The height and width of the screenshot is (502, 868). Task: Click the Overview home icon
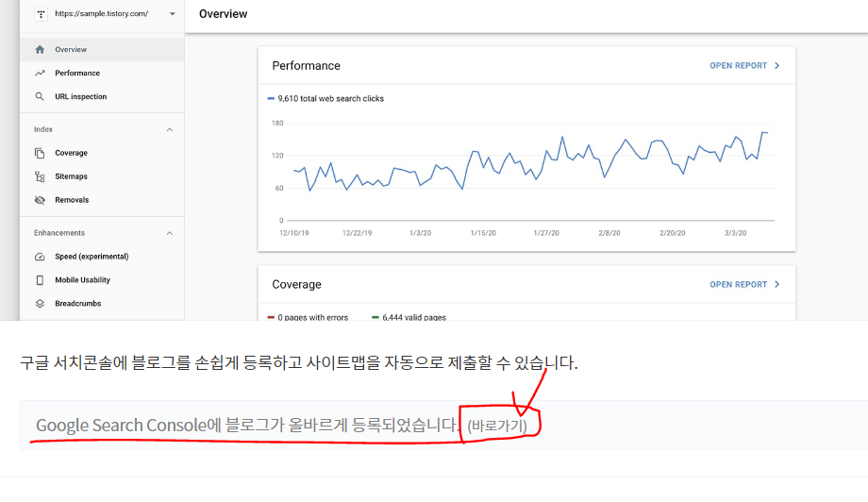(40, 50)
